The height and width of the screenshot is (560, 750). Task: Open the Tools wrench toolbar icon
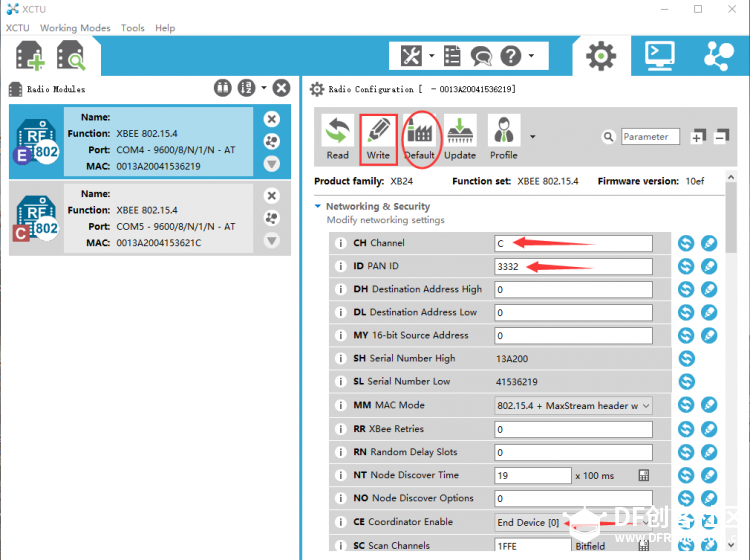pyautogui.click(x=411, y=56)
